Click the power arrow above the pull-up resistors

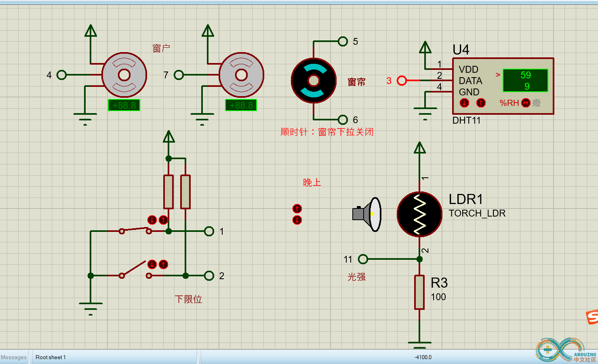[x=169, y=137]
